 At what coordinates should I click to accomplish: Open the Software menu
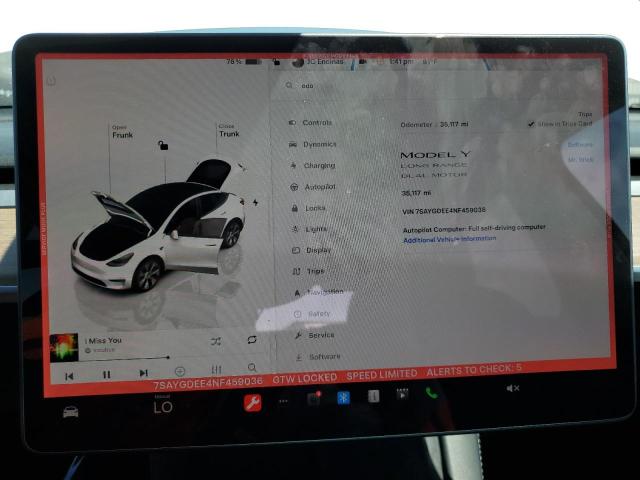(x=318, y=357)
